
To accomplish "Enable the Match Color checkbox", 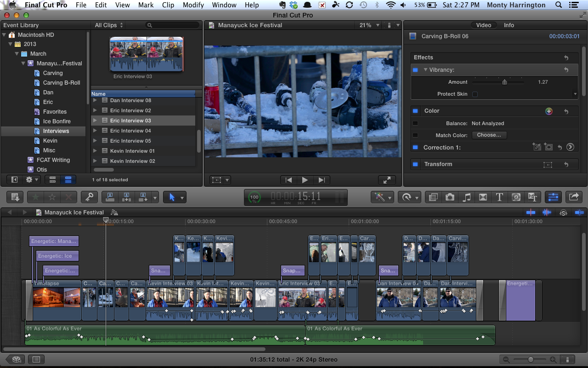I will [415, 135].
